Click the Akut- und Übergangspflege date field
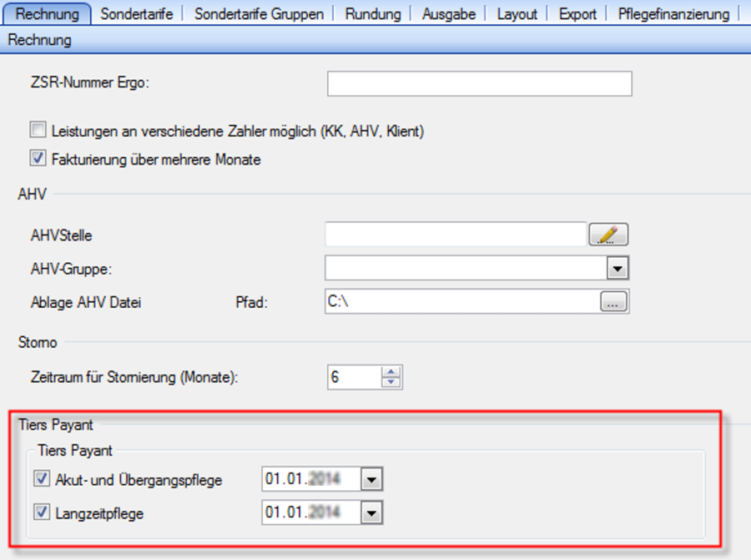Screen dimensions: 751x560 pos(311,479)
